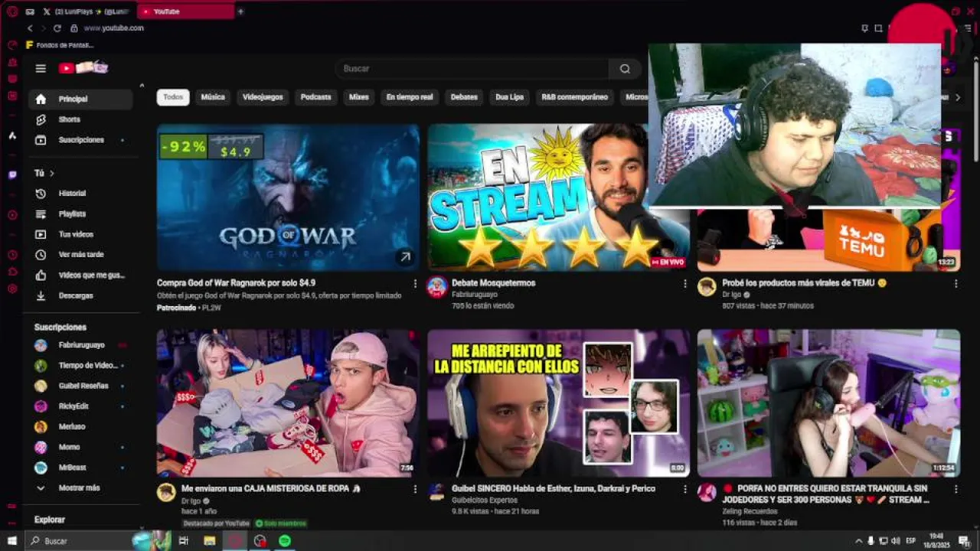Viewport: 980px width, 551px height.
Task: Click the Playlists icon in sidebar
Action: (41, 214)
